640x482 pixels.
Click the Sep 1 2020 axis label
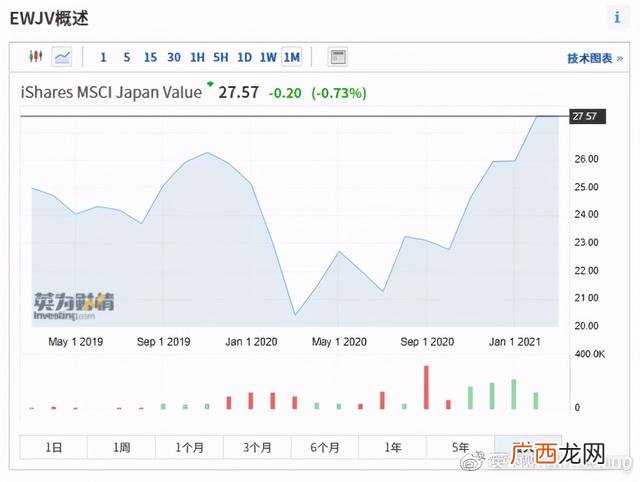pyautogui.click(x=427, y=342)
